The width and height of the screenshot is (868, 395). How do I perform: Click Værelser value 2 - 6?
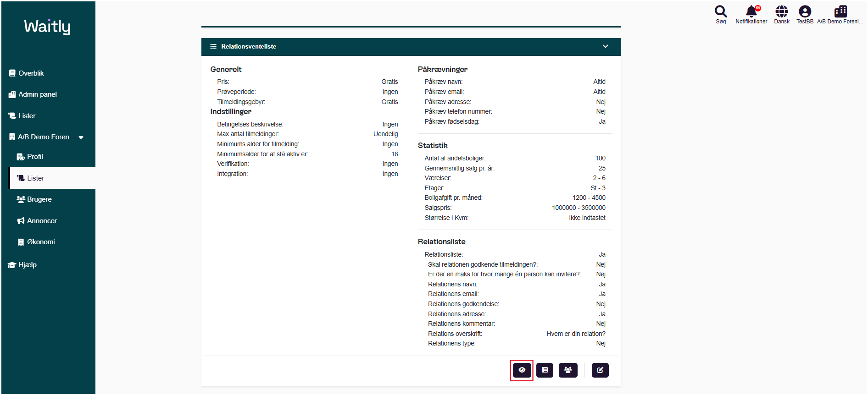[x=599, y=178]
